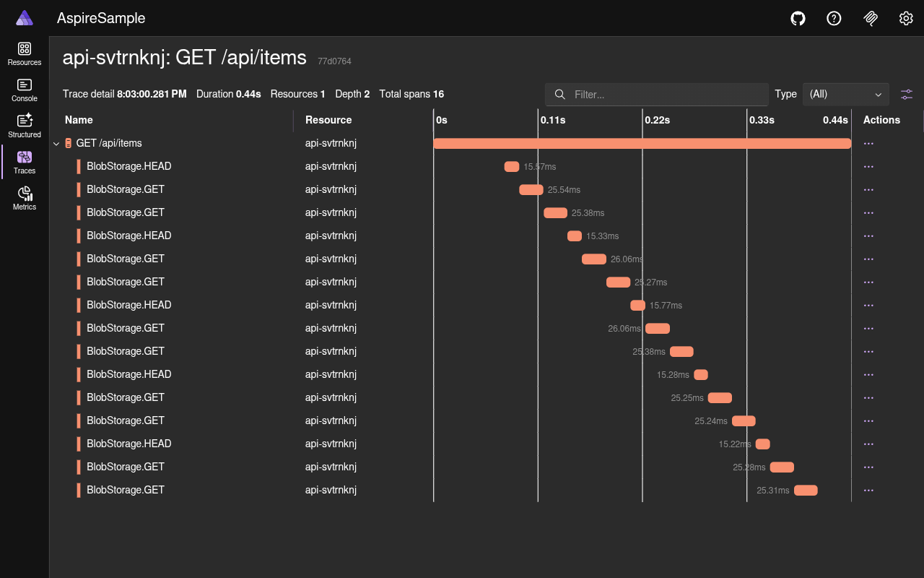Click the orange GET /api/items timeline bar
924x578 pixels.
pos(642,143)
